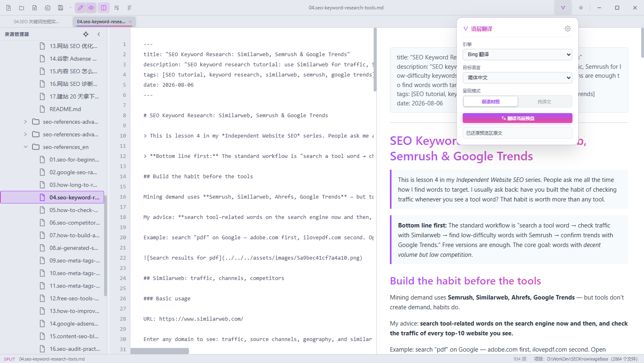Viewport: 644px width, 363px height.
Task: Click the preview pane vertical scrollbar
Action: [642, 43]
